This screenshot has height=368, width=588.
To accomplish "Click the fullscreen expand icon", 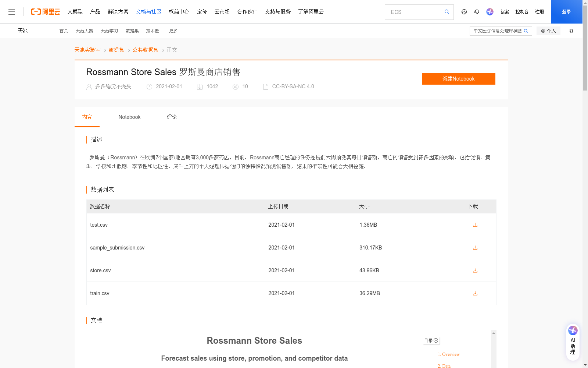I will pyautogui.click(x=571, y=31).
